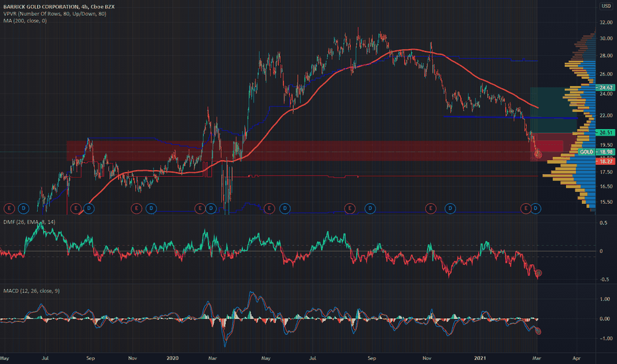The image size is (617, 364).
Task: Open dividend D marker just before 2020 label
Action: [151, 208]
